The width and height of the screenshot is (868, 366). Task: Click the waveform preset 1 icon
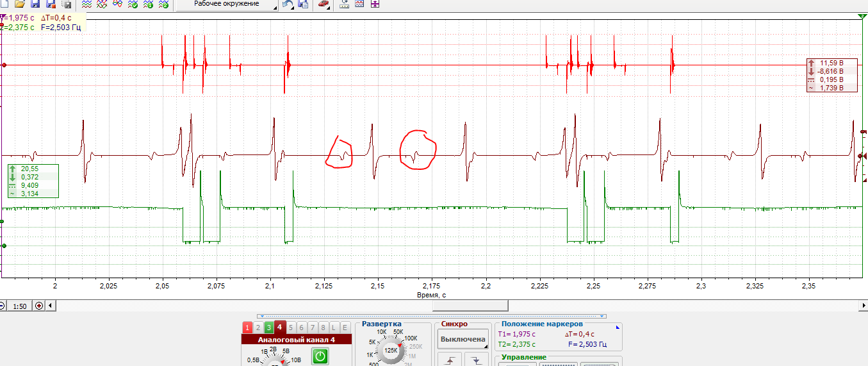[148, 4]
